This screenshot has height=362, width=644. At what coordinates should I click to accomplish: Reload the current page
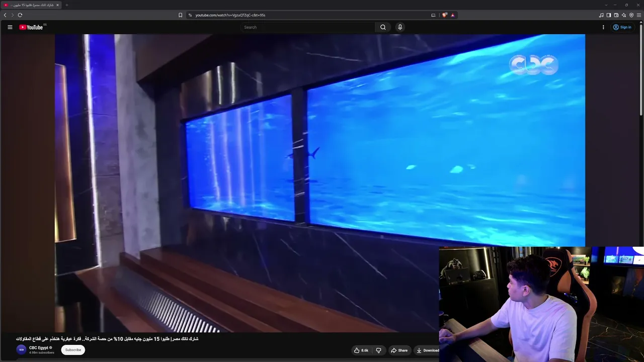[x=20, y=15]
